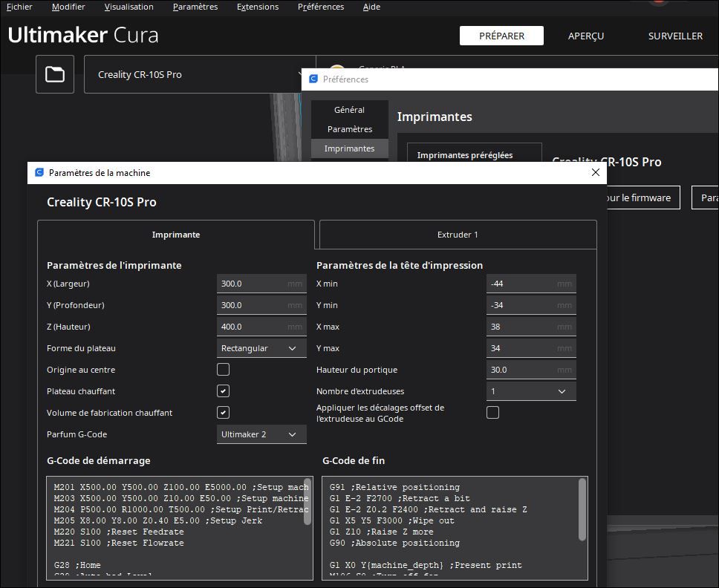The image size is (719, 588).
Task: Click the Y max input field
Action: coord(531,348)
